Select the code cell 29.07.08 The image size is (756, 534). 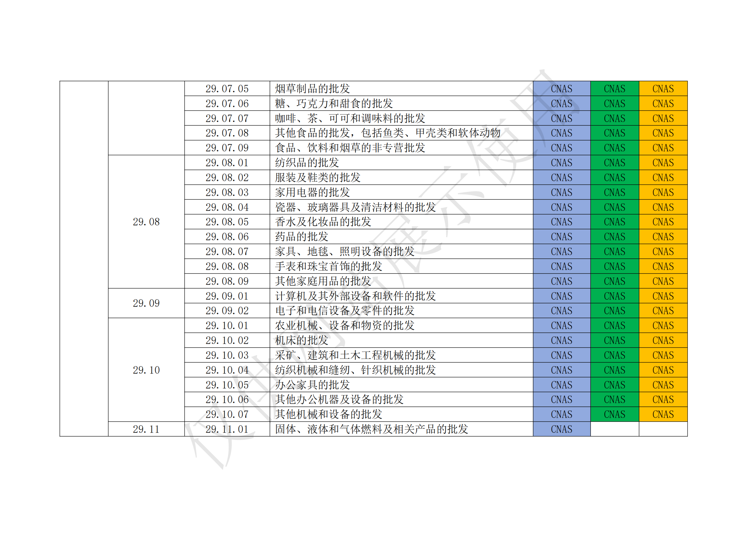(227, 133)
